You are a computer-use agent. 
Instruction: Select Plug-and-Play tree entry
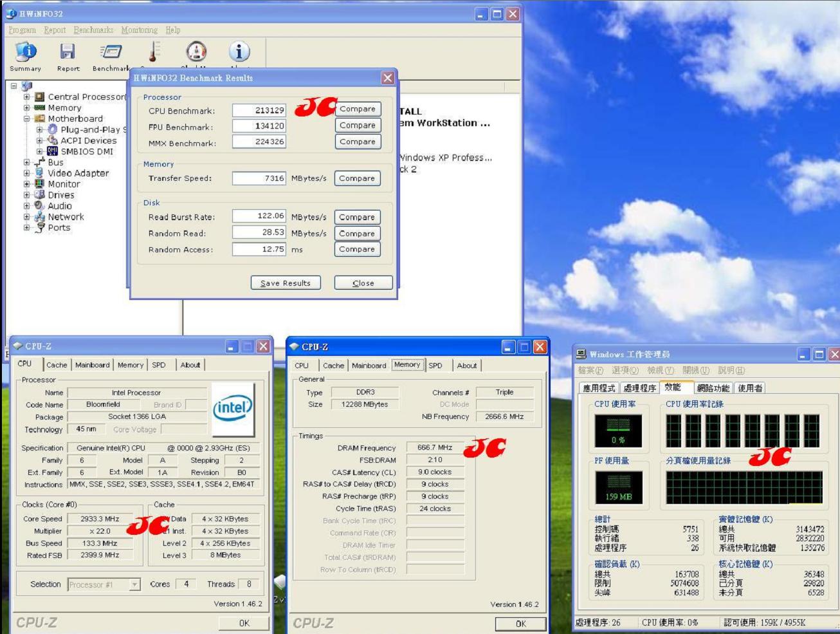[x=93, y=129]
